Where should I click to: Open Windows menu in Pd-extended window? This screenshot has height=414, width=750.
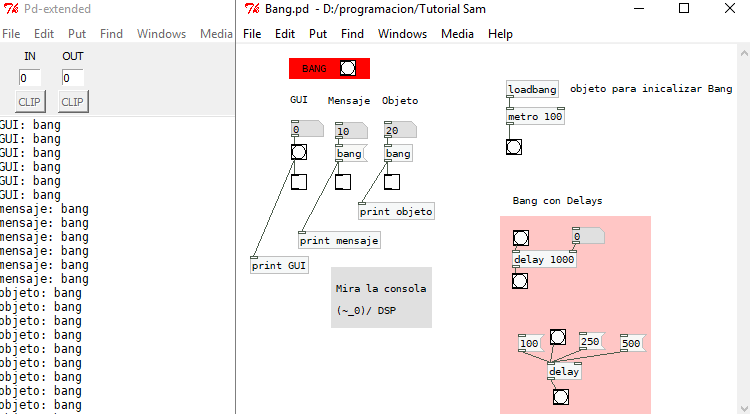pyautogui.click(x=161, y=34)
